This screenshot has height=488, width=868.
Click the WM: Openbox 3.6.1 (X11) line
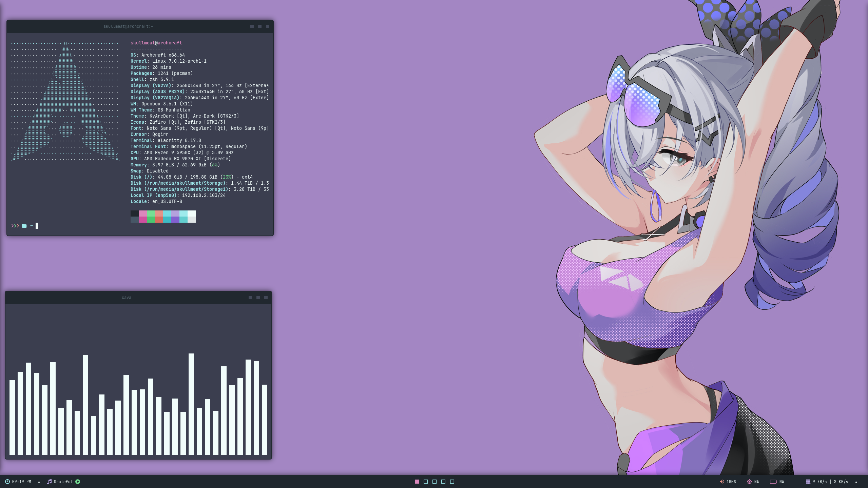pos(162,104)
